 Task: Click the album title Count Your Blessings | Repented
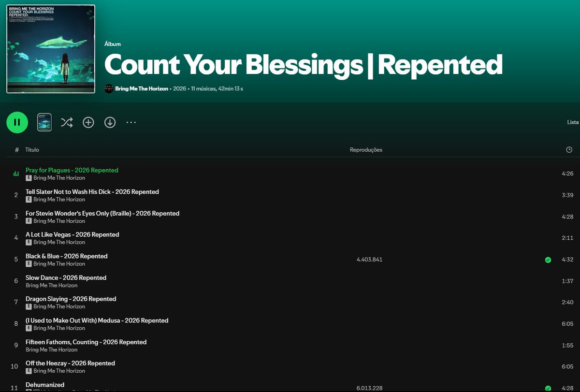304,65
